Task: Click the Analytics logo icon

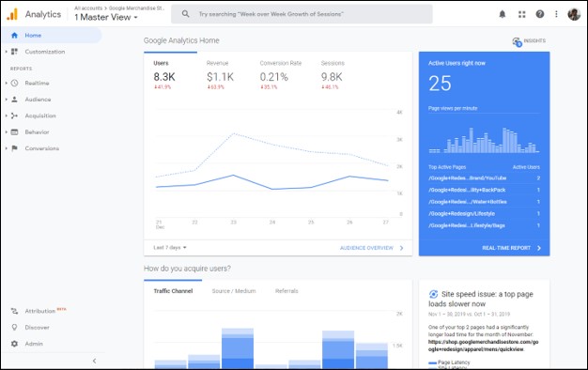Action: tap(12, 14)
